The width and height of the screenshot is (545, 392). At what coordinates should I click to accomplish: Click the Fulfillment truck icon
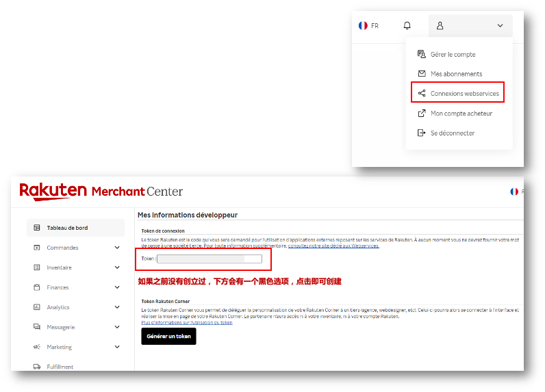(x=37, y=367)
